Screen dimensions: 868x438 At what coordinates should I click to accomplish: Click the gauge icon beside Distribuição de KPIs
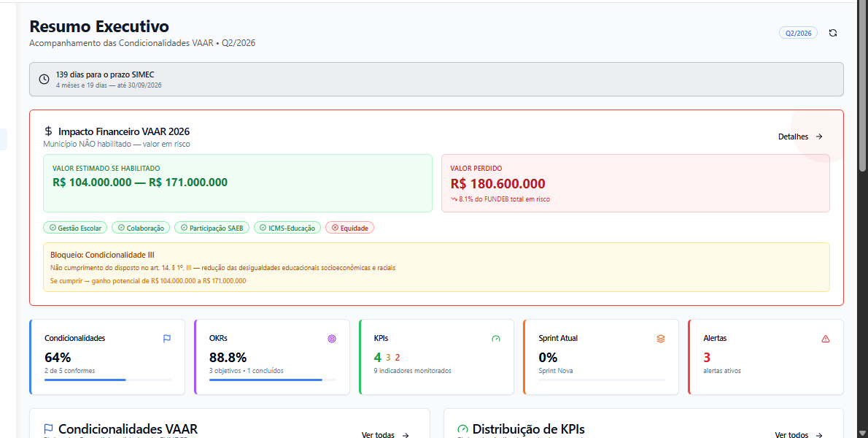pos(462,429)
